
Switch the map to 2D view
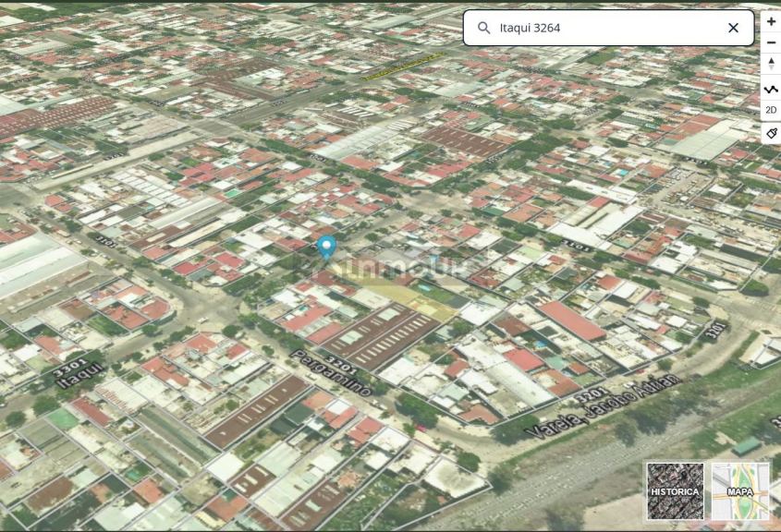pos(771,110)
